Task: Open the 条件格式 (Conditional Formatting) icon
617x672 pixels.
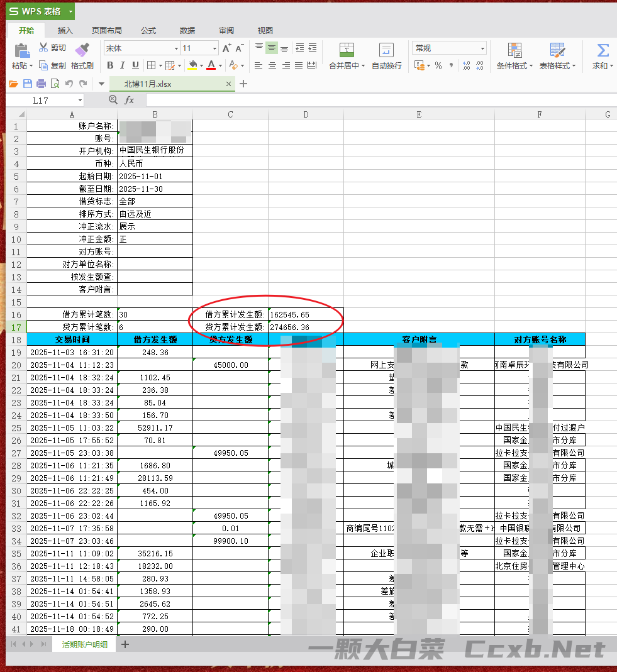Action: tap(514, 49)
